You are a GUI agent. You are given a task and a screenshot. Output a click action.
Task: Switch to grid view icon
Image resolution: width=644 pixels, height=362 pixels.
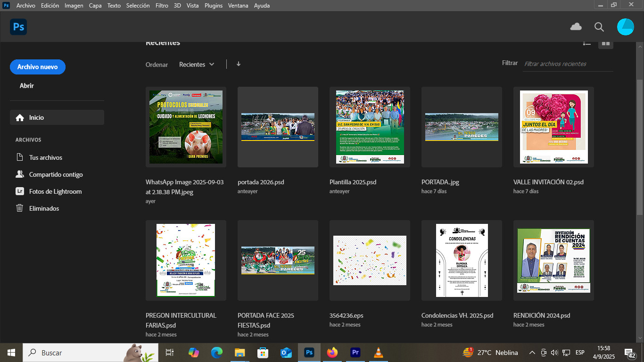[x=606, y=43]
